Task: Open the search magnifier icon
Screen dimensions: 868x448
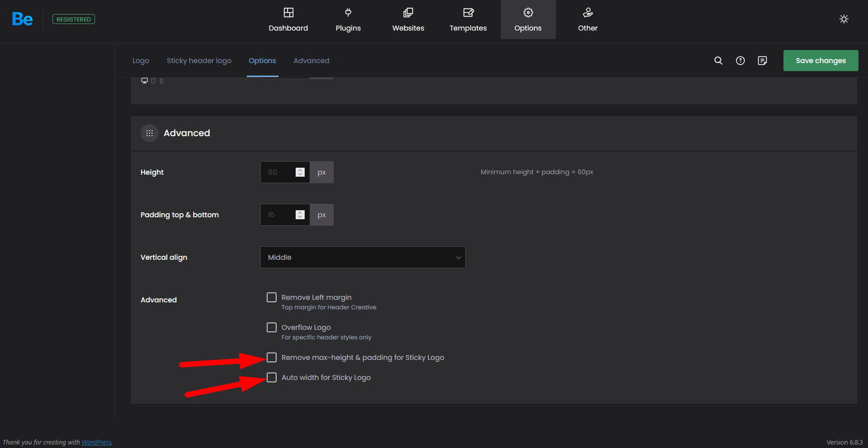Action: pos(718,61)
